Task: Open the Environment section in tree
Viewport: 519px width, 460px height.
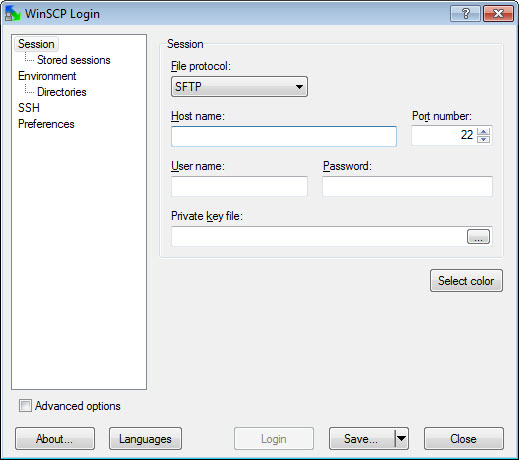Action: [x=47, y=76]
